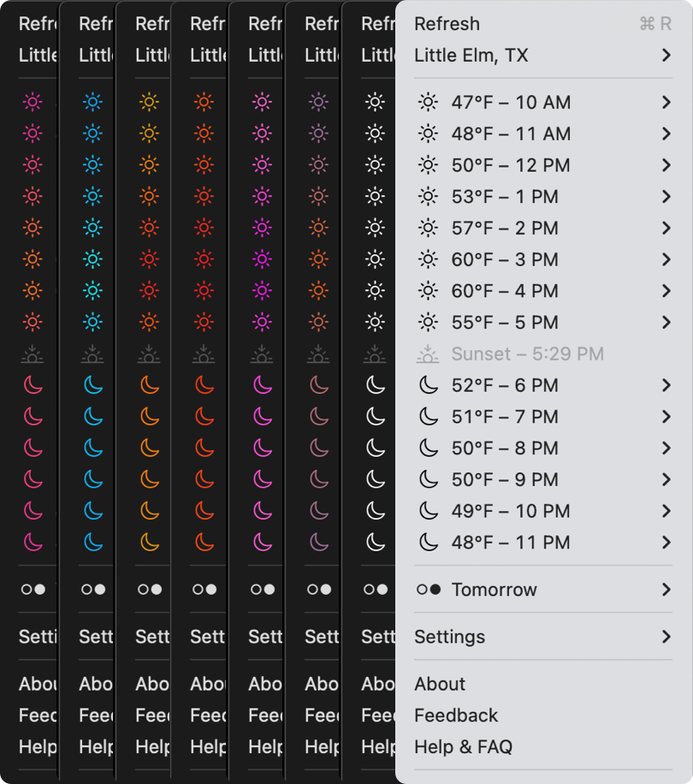693x784 pixels.
Task: Expand the Settings submenu chevron
Action: pyautogui.click(x=666, y=637)
